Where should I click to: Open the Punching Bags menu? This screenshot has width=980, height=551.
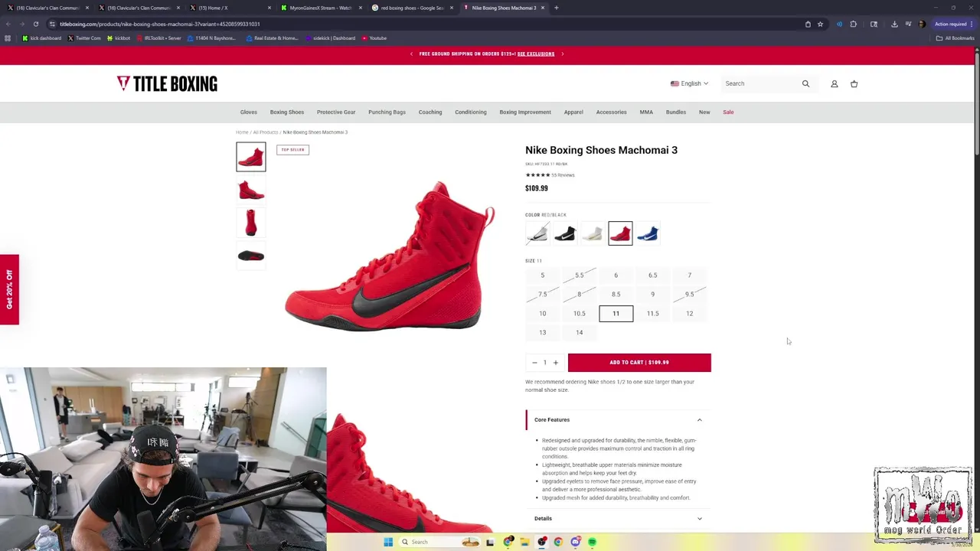pos(387,112)
